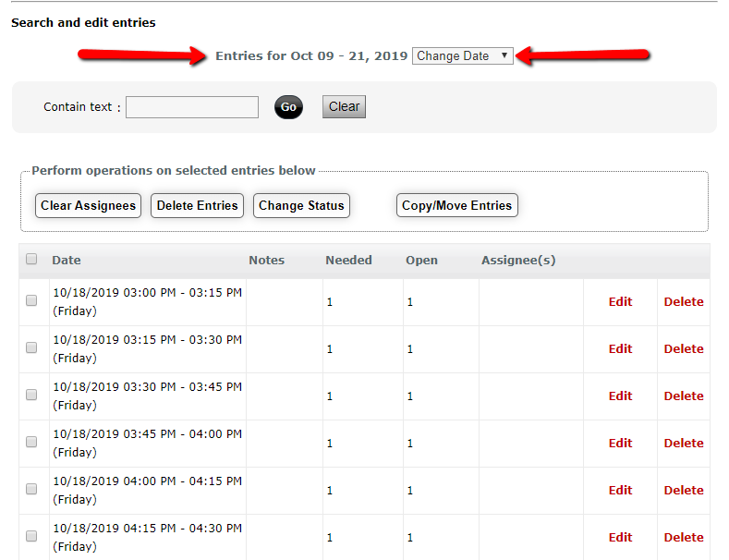Click the Open column header

pyautogui.click(x=421, y=261)
